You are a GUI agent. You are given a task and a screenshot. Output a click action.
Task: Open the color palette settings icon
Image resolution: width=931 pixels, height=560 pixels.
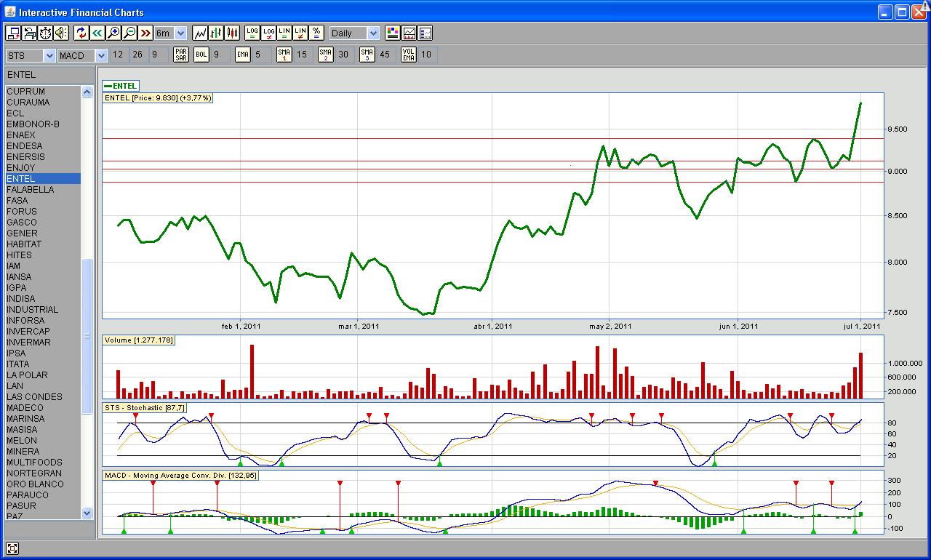click(x=393, y=33)
